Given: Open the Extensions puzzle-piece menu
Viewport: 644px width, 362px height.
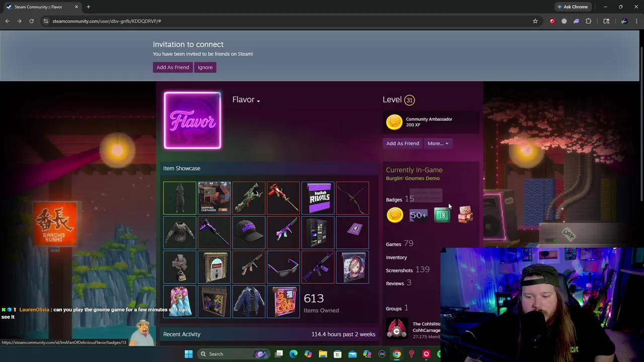Looking at the screenshot, I should point(588,21).
